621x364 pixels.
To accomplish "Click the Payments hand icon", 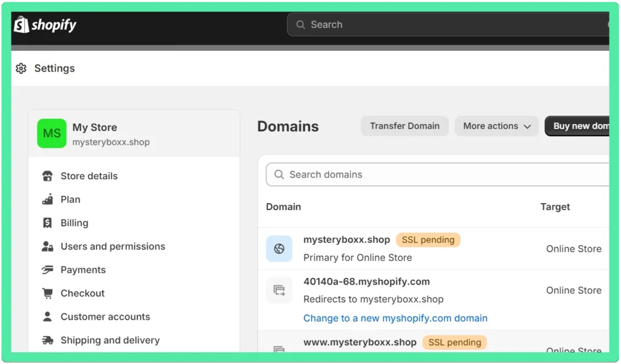I will tap(47, 270).
